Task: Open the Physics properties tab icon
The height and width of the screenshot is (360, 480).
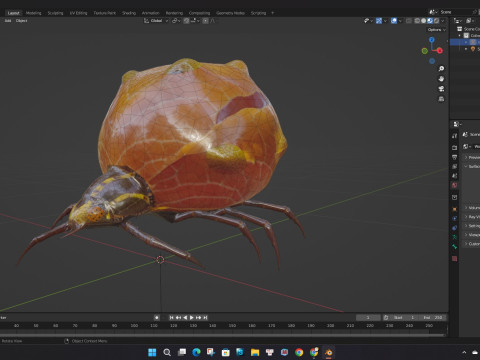Action: click(x=455, y=218)
